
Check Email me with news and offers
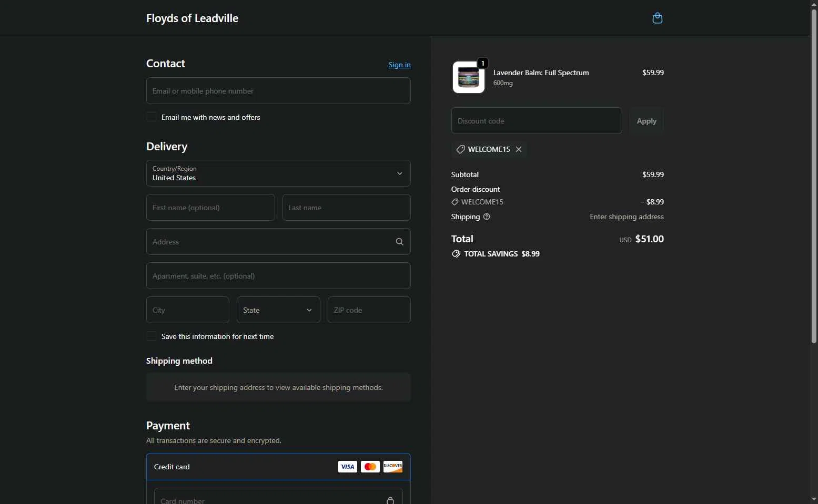(x=152, y=117)
